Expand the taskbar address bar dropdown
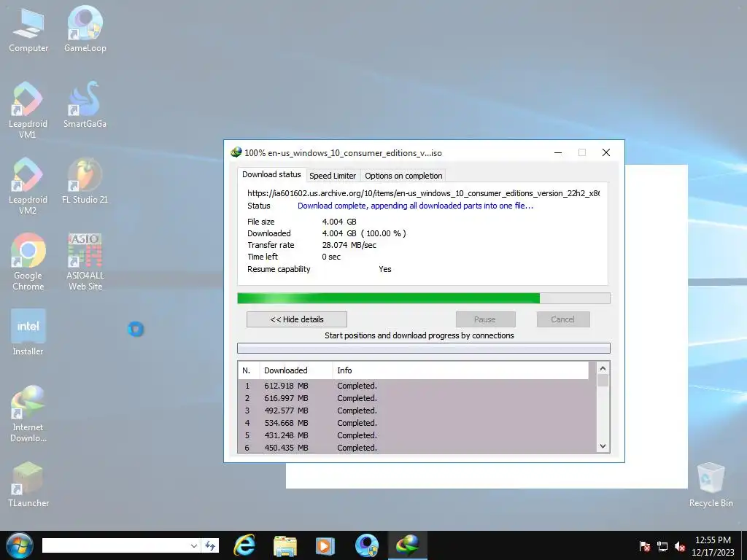 tap(193, 545)
